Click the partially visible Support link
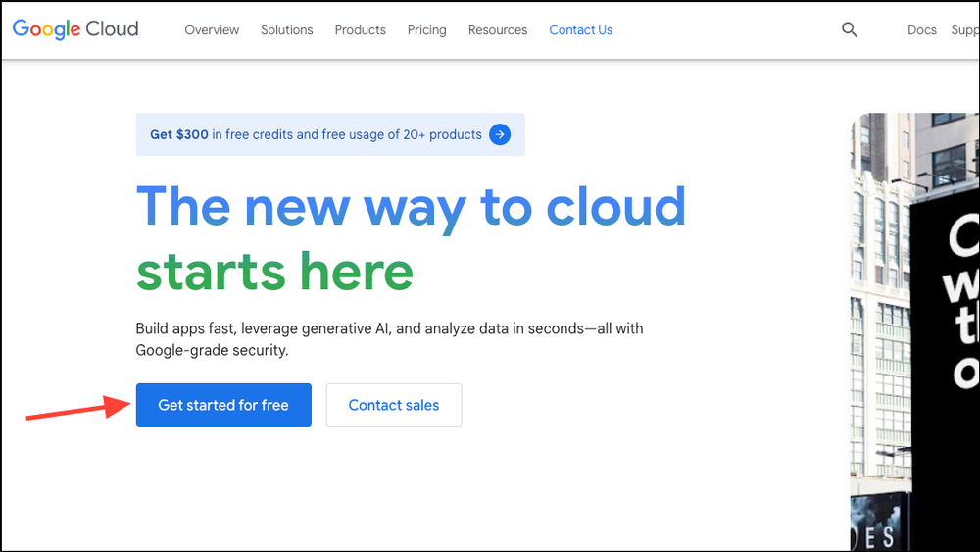Screen dimensions: 980x552 tap(964, 30)
